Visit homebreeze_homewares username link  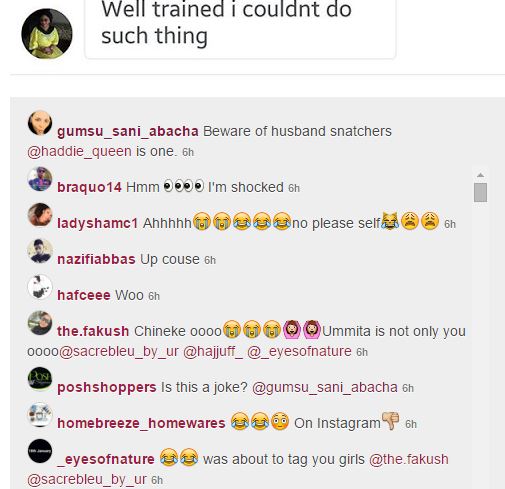point(141,423)
